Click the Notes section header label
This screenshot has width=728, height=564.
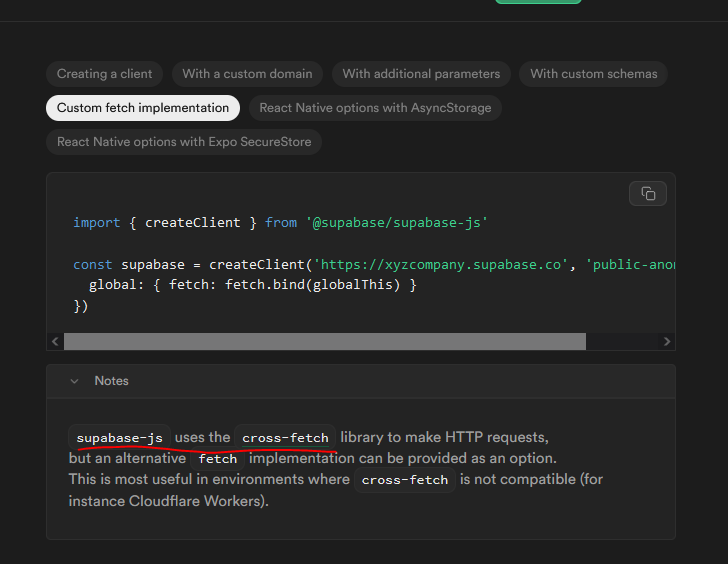pos(111,381)
